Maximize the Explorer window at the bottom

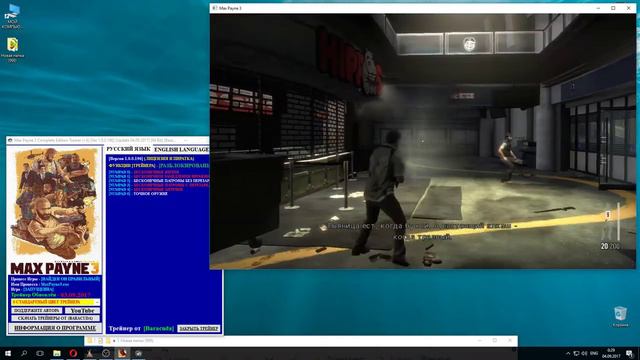click(x=495, y=340)
